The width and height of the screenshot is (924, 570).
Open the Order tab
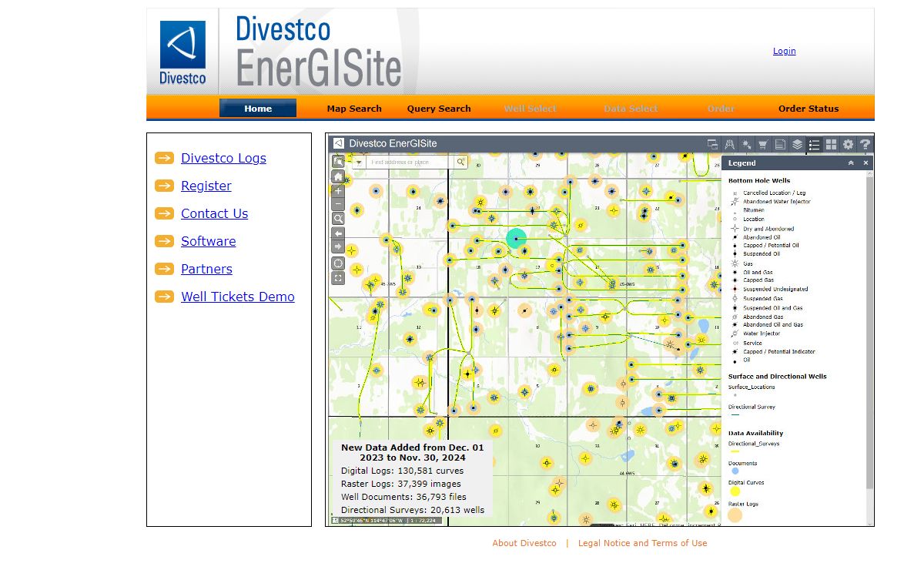pyautogui.click(x=721, y=109)
